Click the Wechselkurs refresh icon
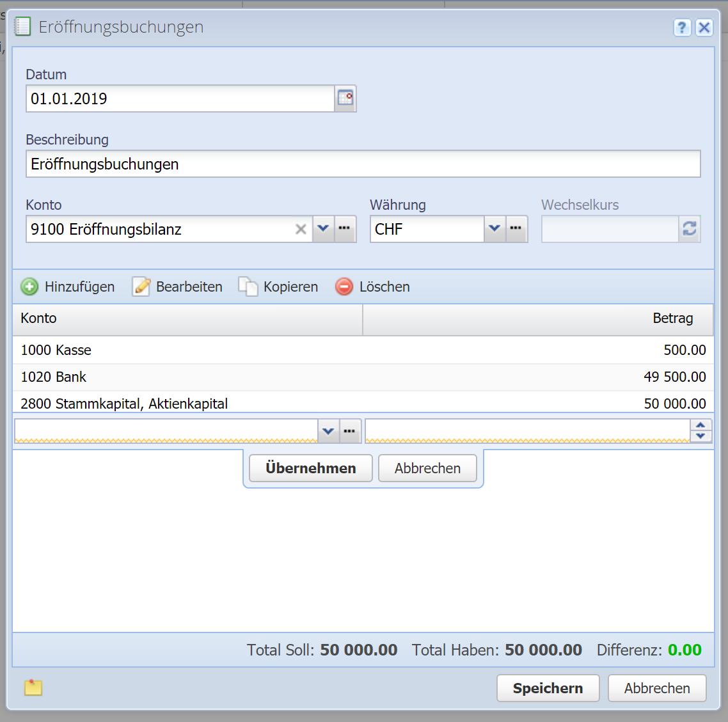The height and width of the screenshot is (722, 728). (690, 229)
